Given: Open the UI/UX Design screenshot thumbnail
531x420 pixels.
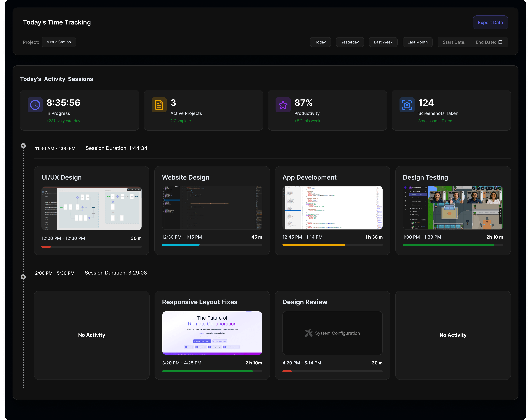Looking at the screenshot, I should [x=91, y=208].
